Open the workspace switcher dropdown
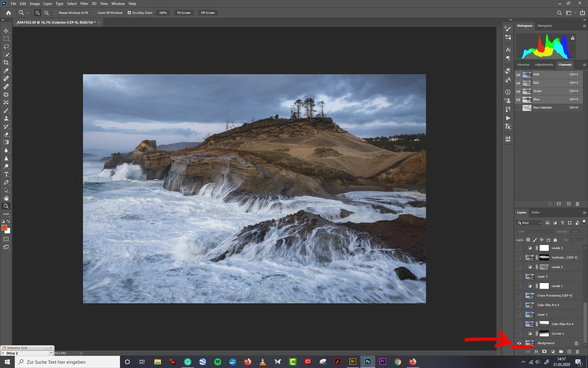 (571, 13)
